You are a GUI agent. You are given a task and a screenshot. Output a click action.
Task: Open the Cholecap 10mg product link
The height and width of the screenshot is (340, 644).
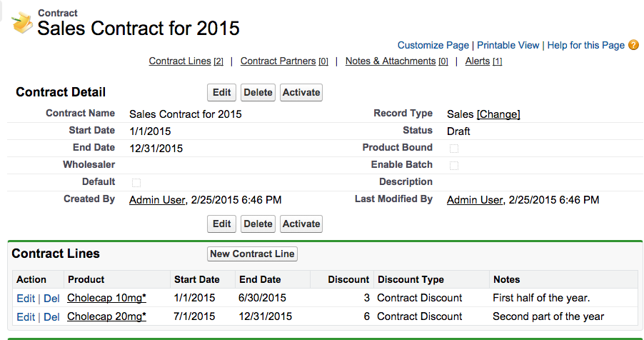(106, 298)
